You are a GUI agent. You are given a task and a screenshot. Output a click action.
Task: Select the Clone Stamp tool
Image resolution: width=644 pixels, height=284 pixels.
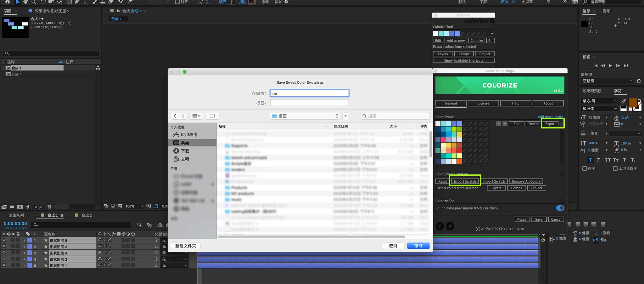pos(103,2)
